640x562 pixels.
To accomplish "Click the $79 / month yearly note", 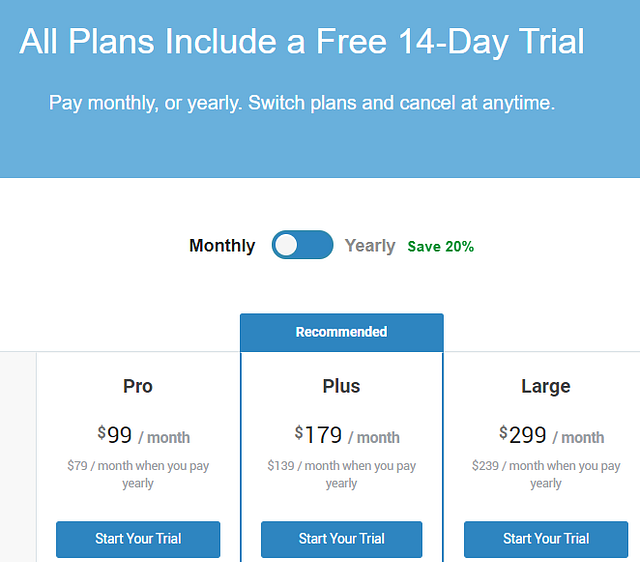I will (138, 474).
